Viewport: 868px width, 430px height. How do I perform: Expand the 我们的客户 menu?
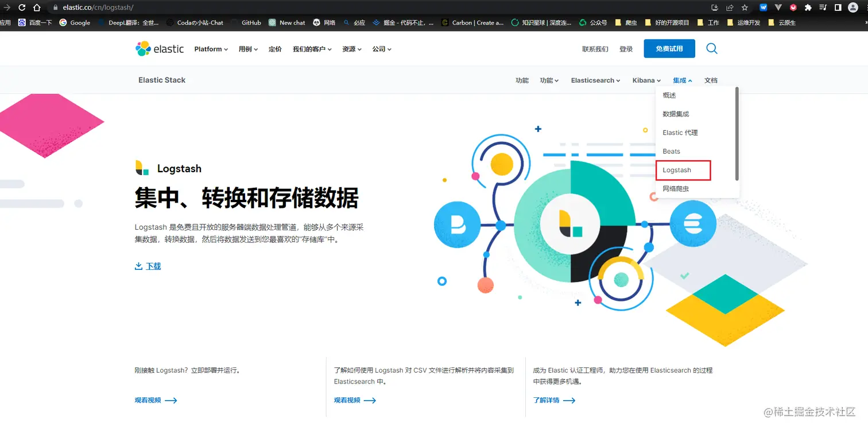pyautogui.click(x=312, y=49)
